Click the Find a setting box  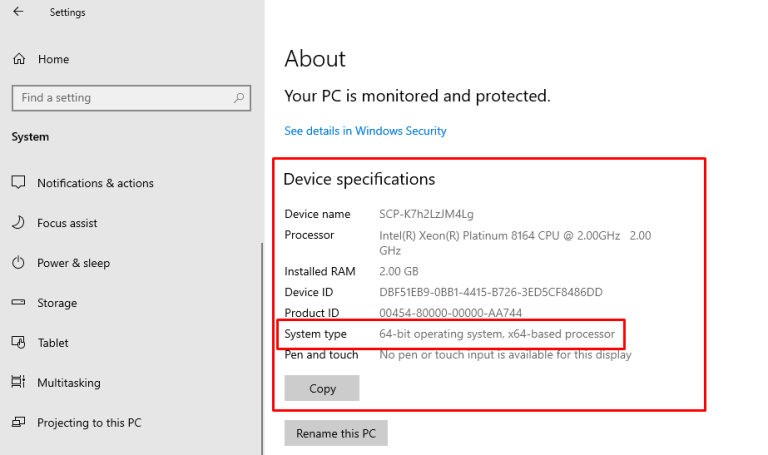click(131, 98)
